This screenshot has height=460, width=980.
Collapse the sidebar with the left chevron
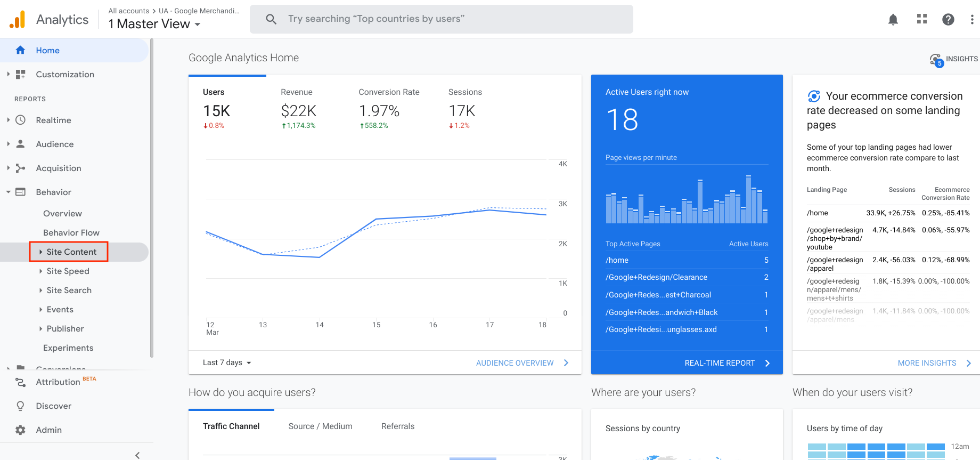coord(137,455)
